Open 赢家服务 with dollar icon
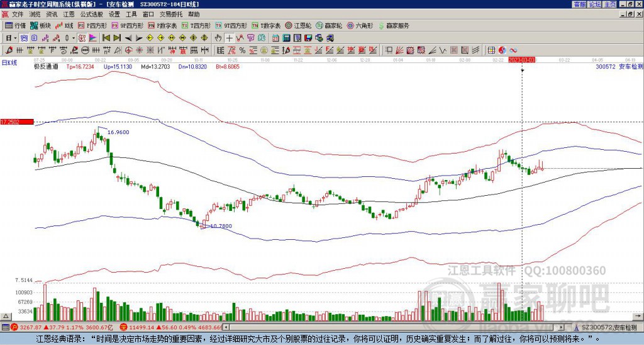The width and height of the screenshot is (644, 345). (x=394, y=25)
